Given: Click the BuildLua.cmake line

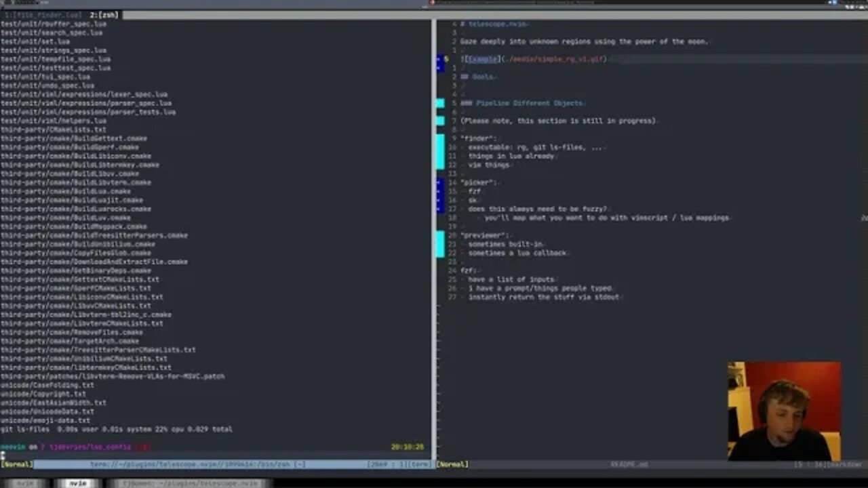Looking at the screenshot, I should [66, 191].
